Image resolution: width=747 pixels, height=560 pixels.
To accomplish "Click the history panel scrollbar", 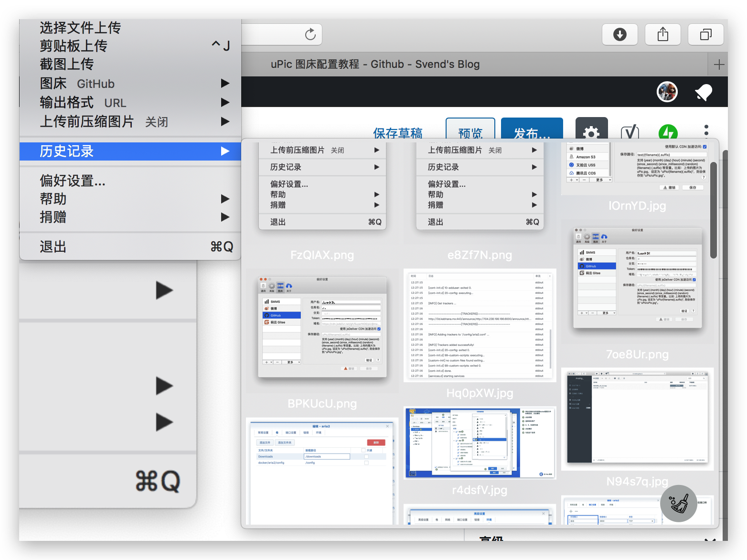I will coord(714,210).
